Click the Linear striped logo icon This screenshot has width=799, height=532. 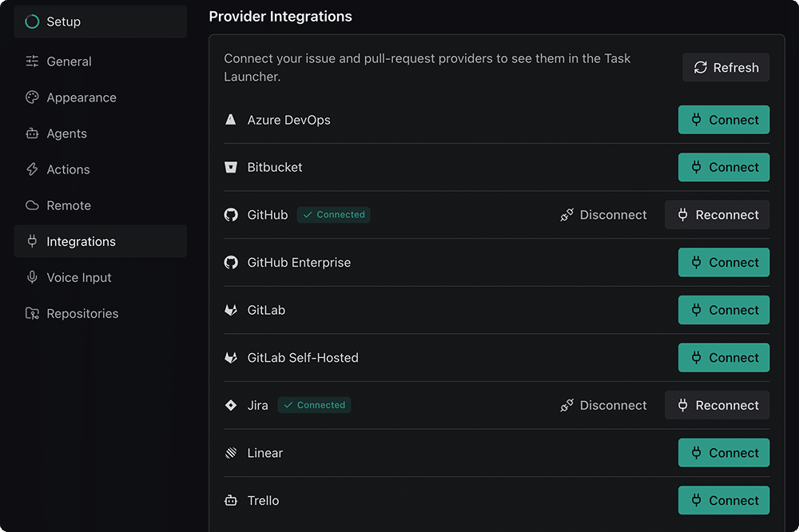231,452
